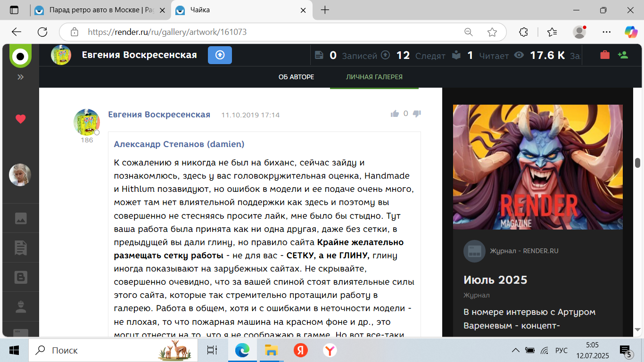Open the gallery image icon in sidebar
The image size is (644, 362).
tap(21, 218)
